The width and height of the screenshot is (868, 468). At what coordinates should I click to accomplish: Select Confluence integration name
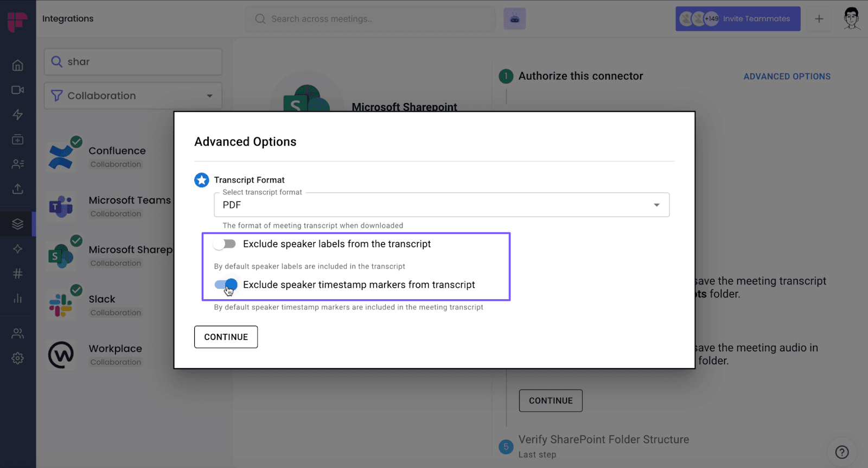[117, 151]
